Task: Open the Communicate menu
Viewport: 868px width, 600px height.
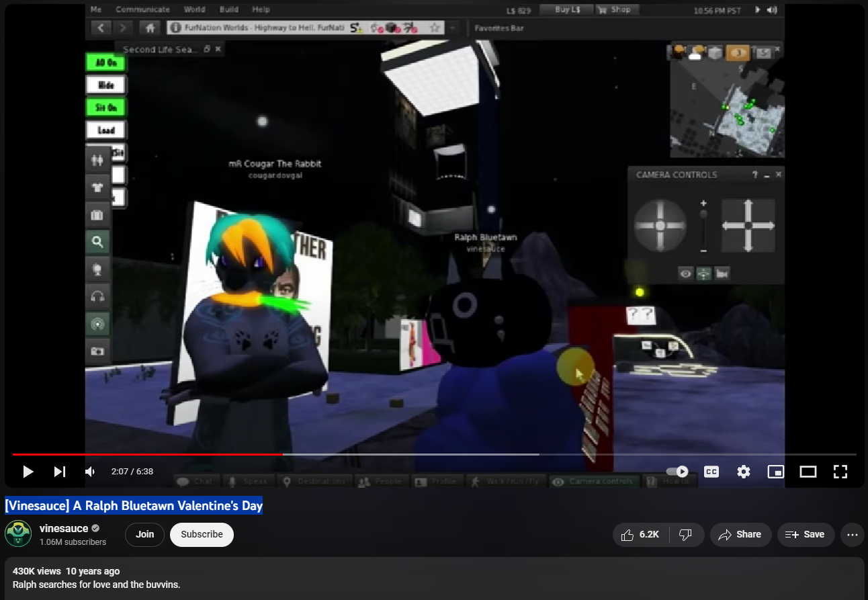Action: [x=142, y=9]
